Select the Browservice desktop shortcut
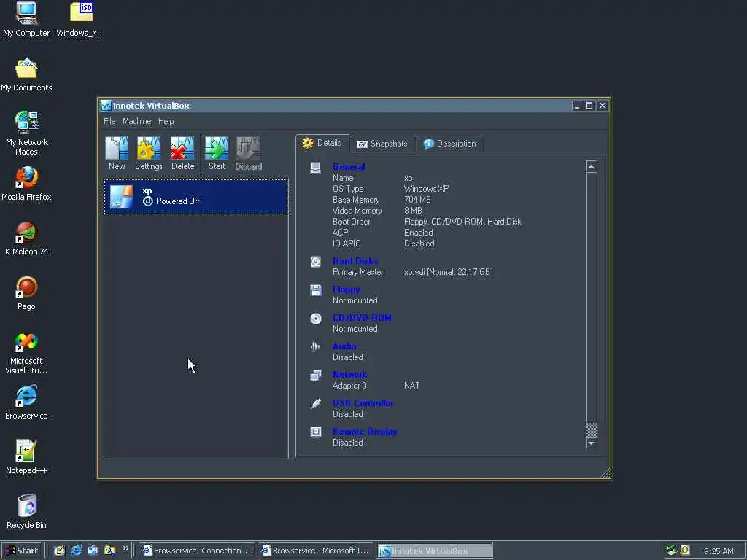747x560 pixels. click(26, 402)
